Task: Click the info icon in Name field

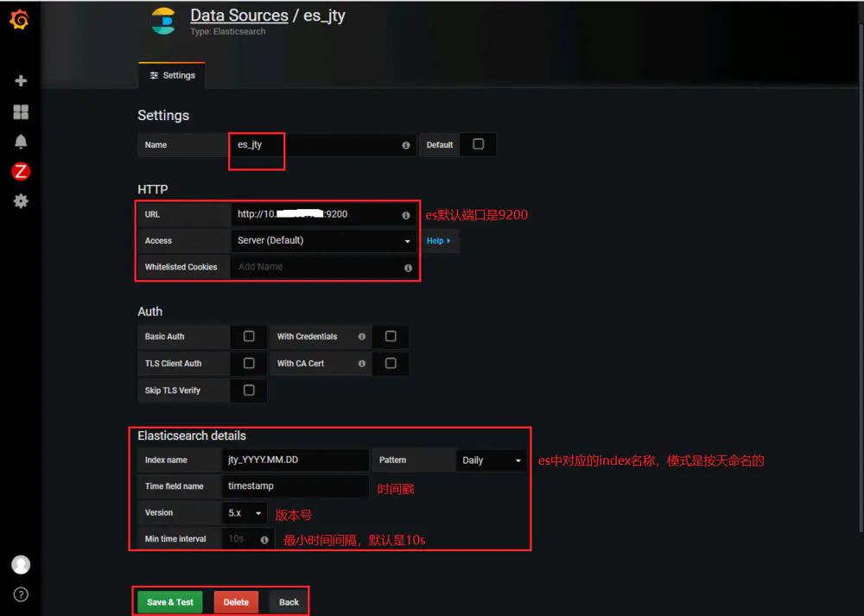Action: [406, 145]
